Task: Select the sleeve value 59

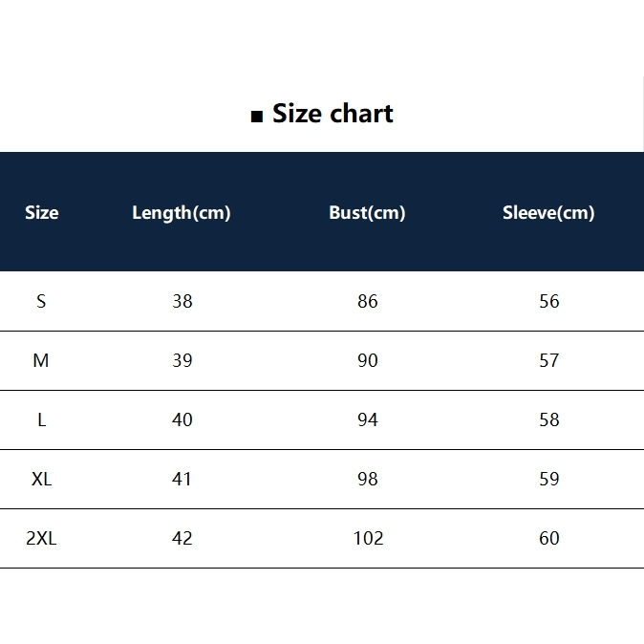Action: (x=549, y=480)
